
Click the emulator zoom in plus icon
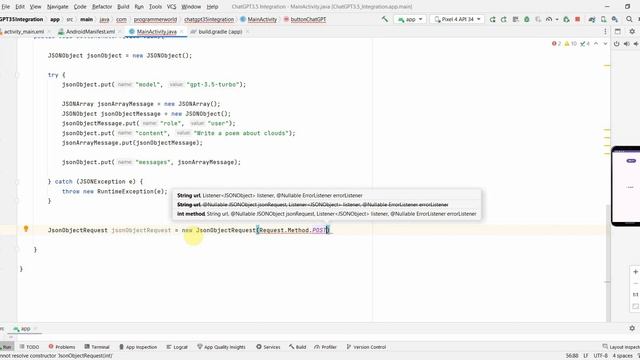636,272
